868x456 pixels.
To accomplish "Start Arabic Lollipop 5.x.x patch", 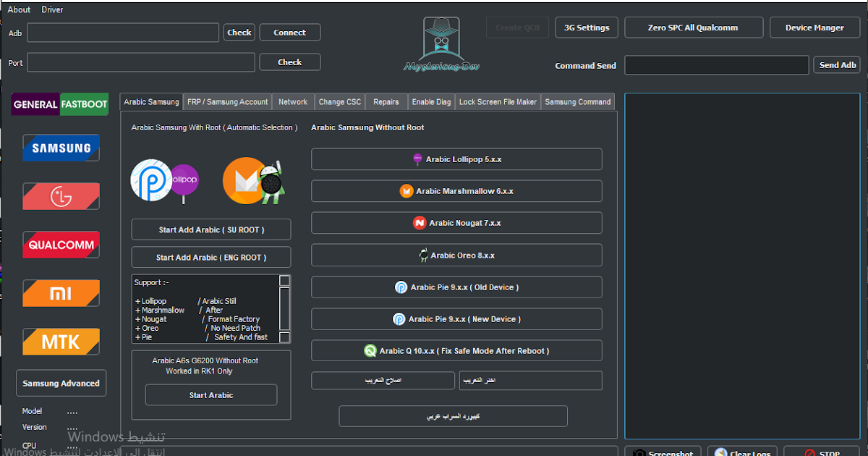I will tap(456, 159).
